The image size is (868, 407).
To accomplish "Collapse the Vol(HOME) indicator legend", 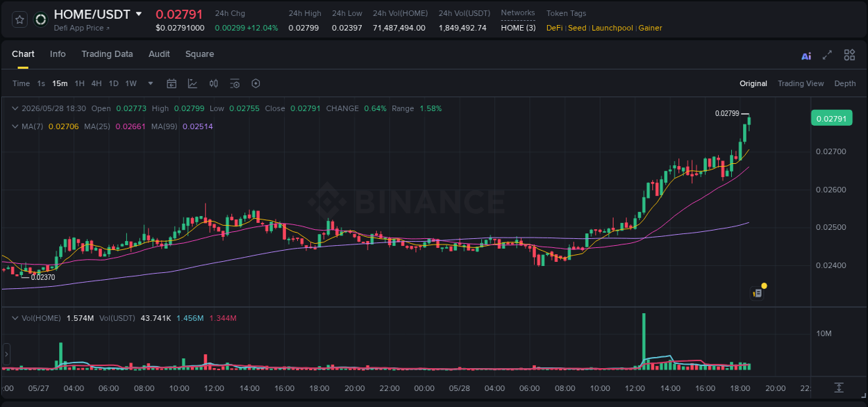I will coord(15,318).
